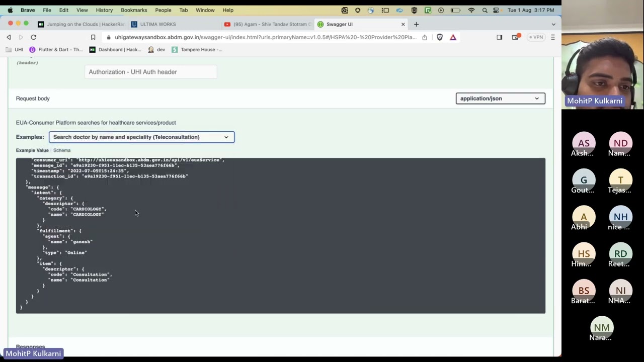The width and height of the screenshot is (644, 362).
Task: Click the share icon in the address bar
Action: point(425,37)
